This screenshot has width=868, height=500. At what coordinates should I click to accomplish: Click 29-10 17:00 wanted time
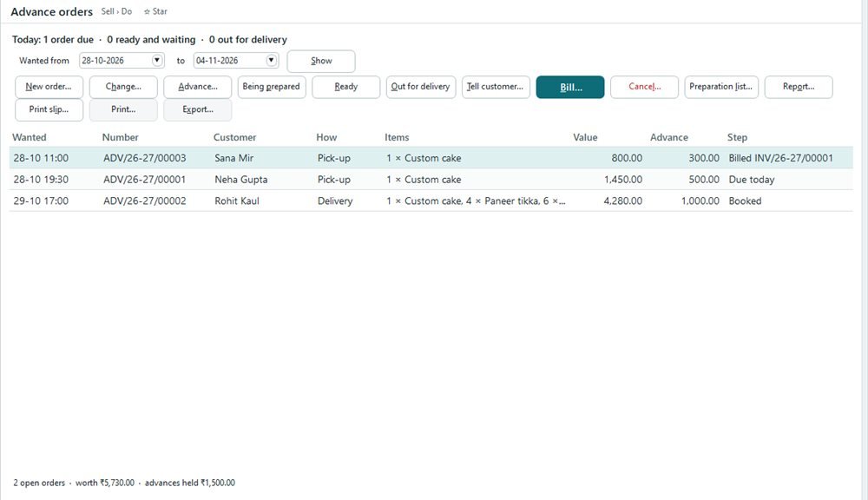[x=41, y=201]
